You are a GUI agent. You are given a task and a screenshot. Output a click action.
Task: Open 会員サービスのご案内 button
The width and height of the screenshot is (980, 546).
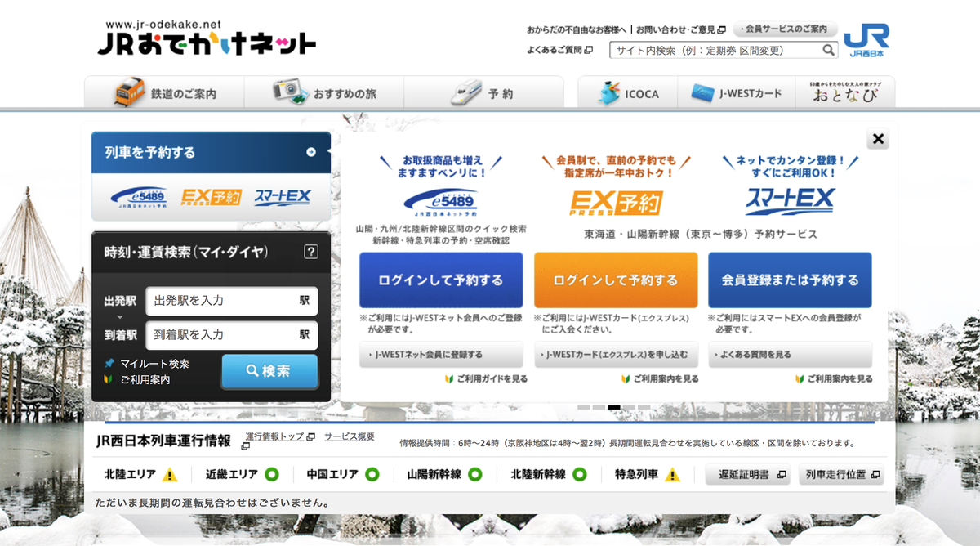(x=785, y=29)
